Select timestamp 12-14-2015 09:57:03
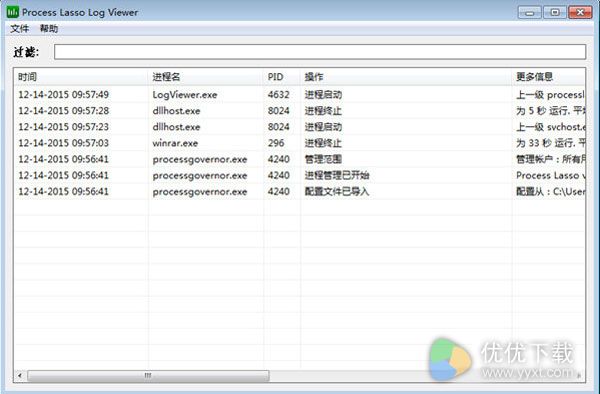 [64, 143]
